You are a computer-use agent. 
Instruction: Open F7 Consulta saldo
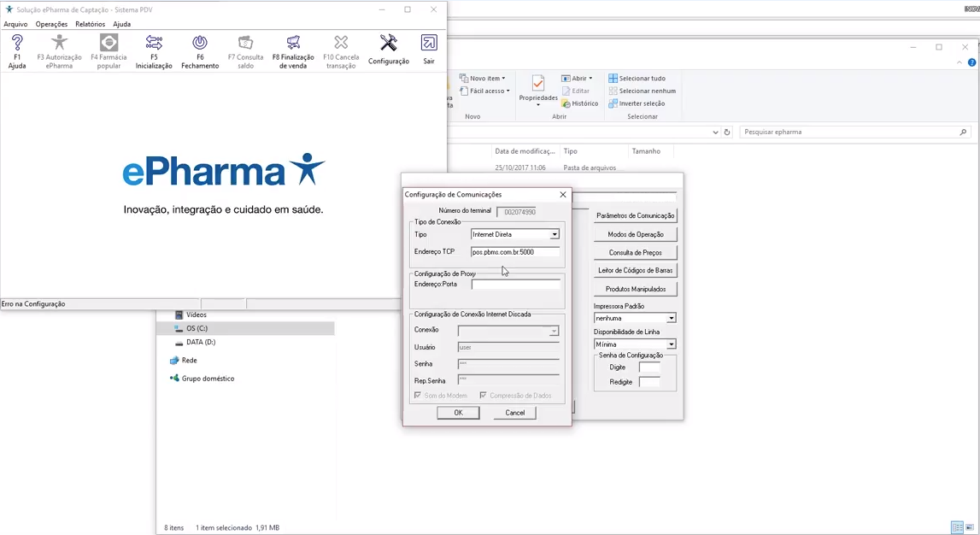[245, 51]
